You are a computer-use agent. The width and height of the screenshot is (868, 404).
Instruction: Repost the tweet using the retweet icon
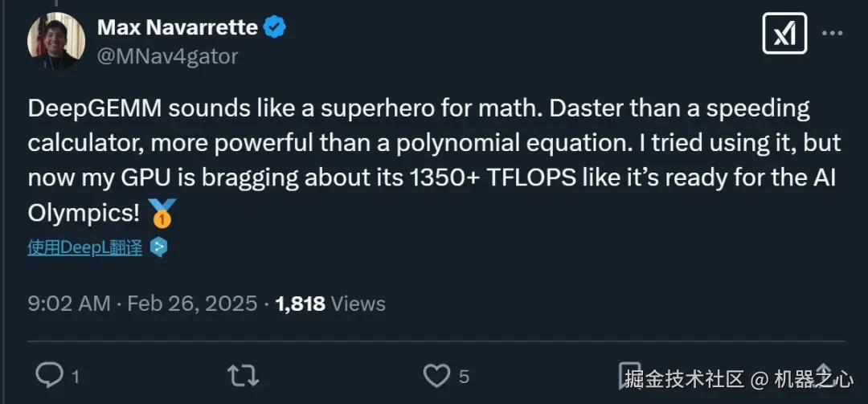(244, 375)
